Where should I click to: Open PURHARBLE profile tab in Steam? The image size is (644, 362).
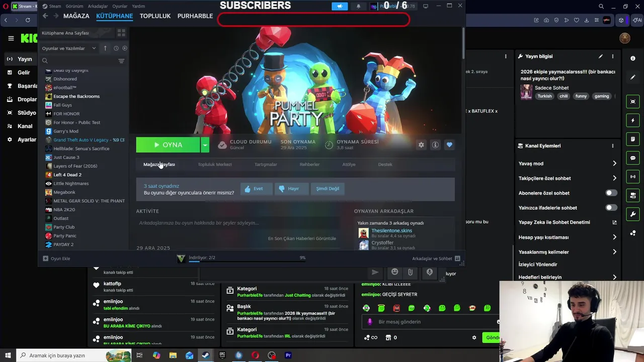[x=195, y=16]
